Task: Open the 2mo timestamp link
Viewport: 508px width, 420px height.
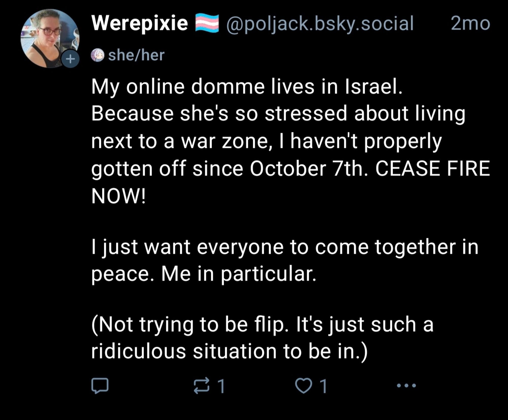Action: coord(470,24)
